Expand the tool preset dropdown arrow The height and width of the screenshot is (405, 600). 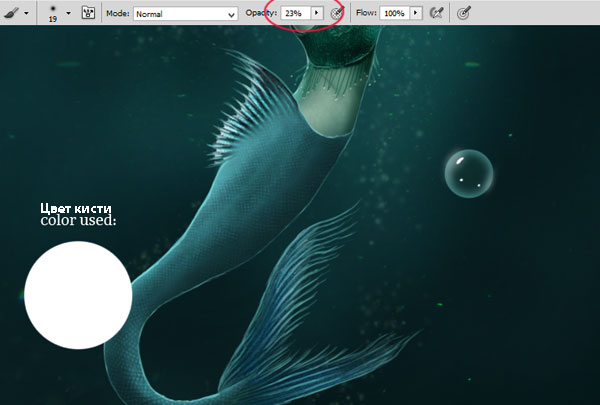point(26,13)
